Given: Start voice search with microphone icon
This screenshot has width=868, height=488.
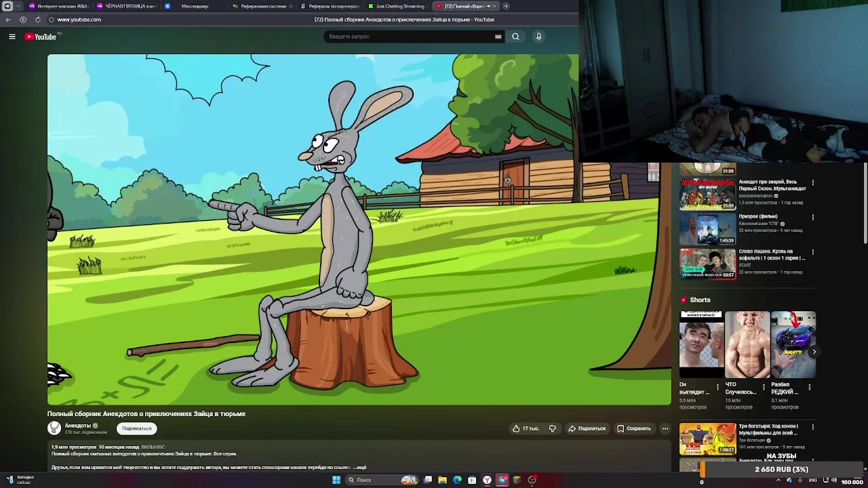Looking at the screenshot, I should (x=538, y=37).
